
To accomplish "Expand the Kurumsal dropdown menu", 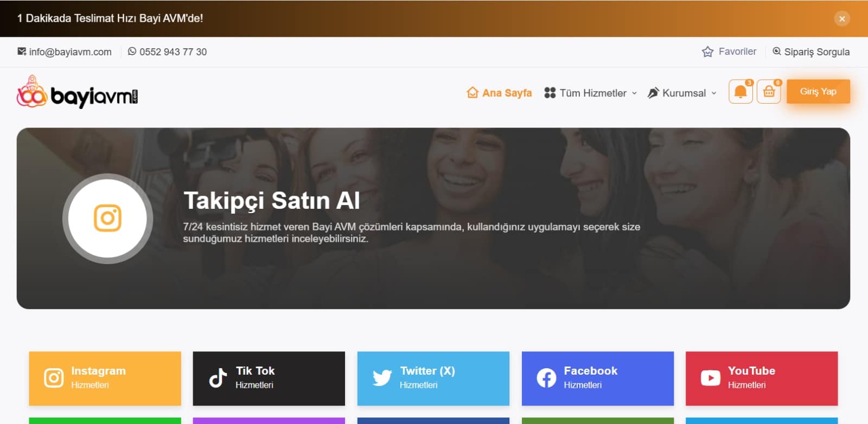I will [x=682, y=93].
